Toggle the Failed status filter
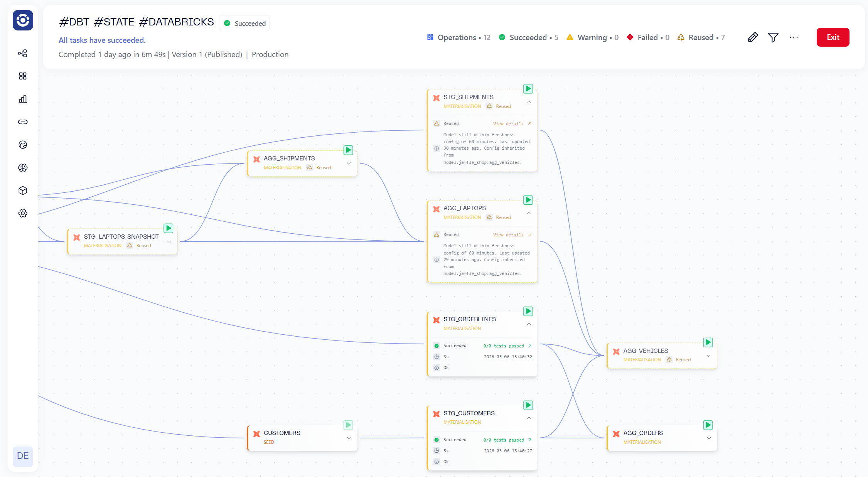This screenshot has width=868, height=477. tap(648, 37)
